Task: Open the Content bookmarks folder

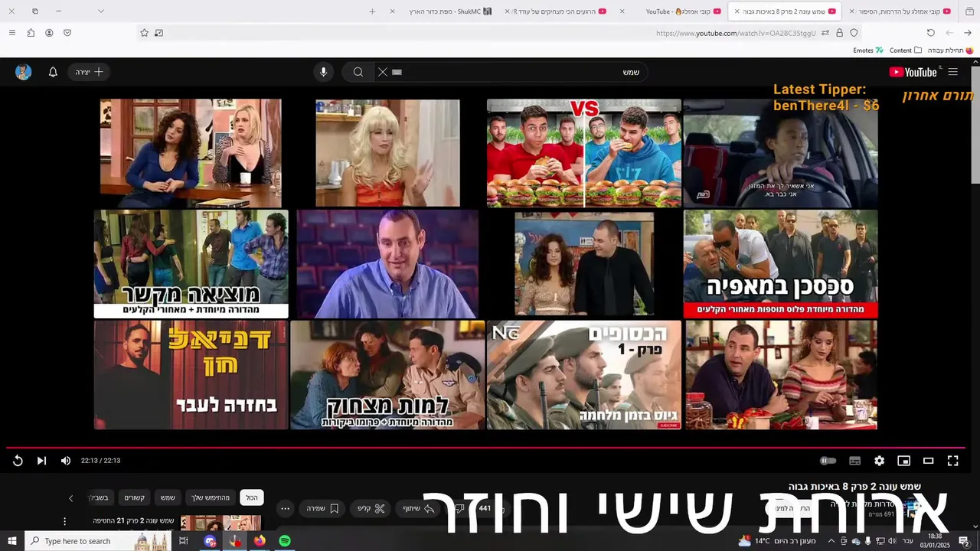Action: point(906,51)
